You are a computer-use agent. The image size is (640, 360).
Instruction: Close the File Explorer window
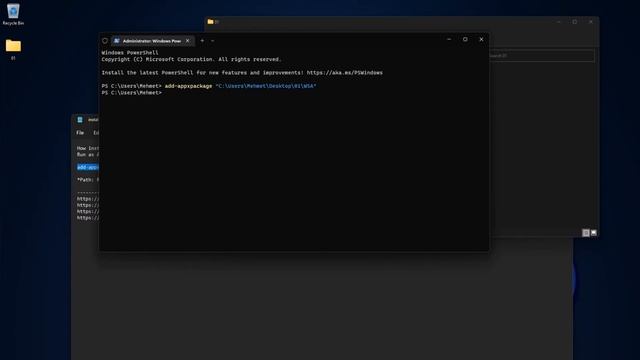coord(591,22)
